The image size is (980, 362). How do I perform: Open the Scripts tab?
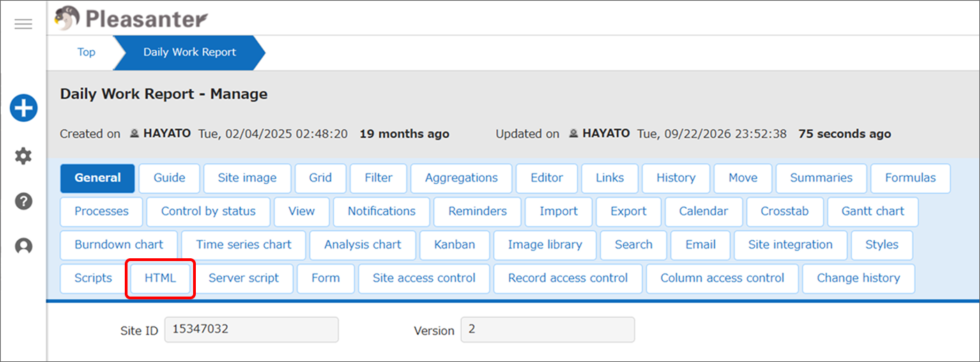tap(93, 278)
